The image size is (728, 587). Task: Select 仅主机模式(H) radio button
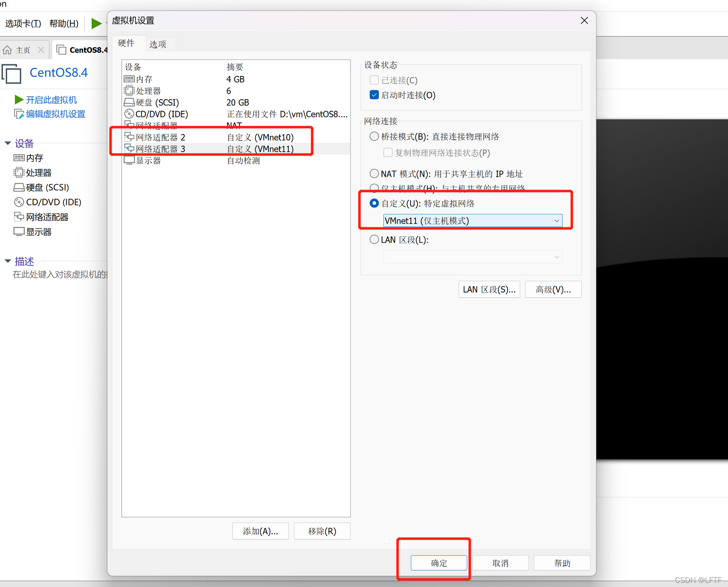pyautogui.click(x=374, y=188)
